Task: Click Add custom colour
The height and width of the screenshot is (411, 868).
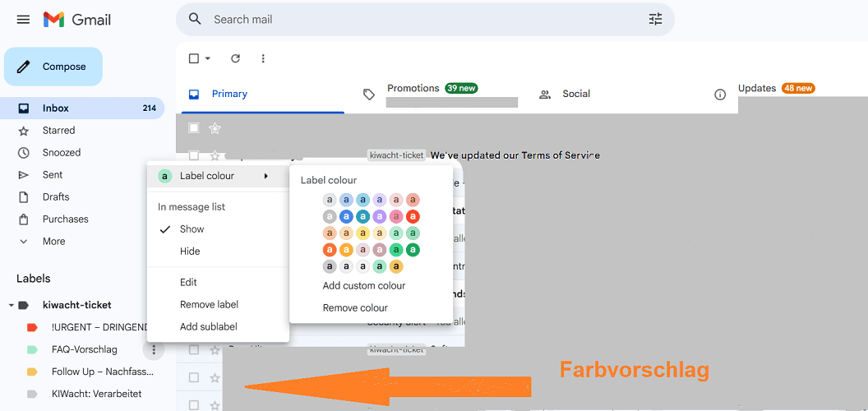Action: pyautogui.click(x=364, y=286)
